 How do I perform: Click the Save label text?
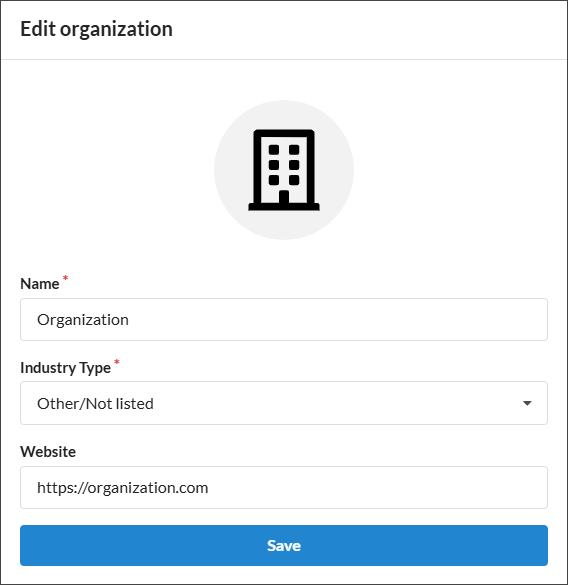tap(284, 546)
